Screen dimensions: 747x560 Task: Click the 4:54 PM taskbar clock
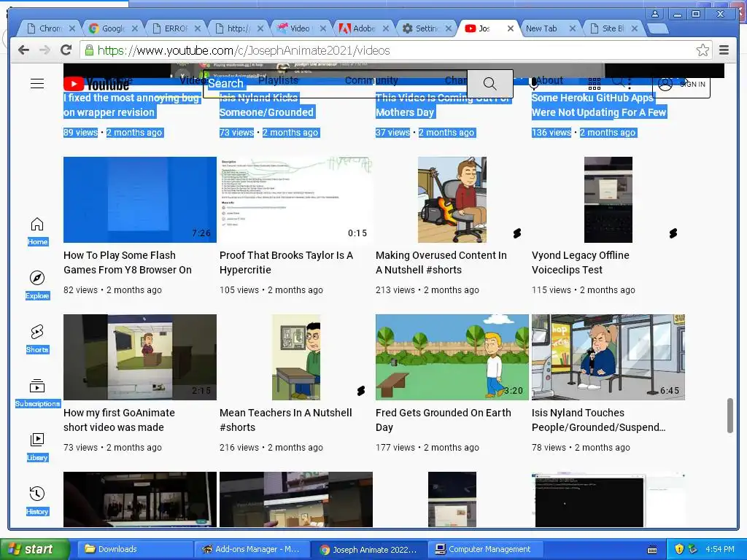720,549
